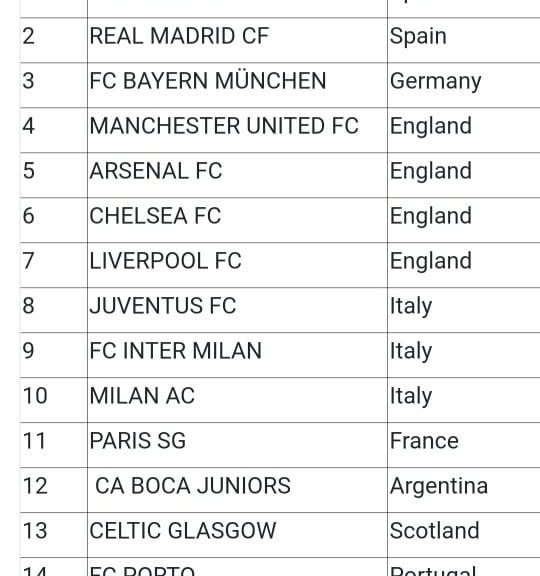Select Italy cell beside JUVENTUS FC
This screenshot has height=576, width=540.
(464, 310)
